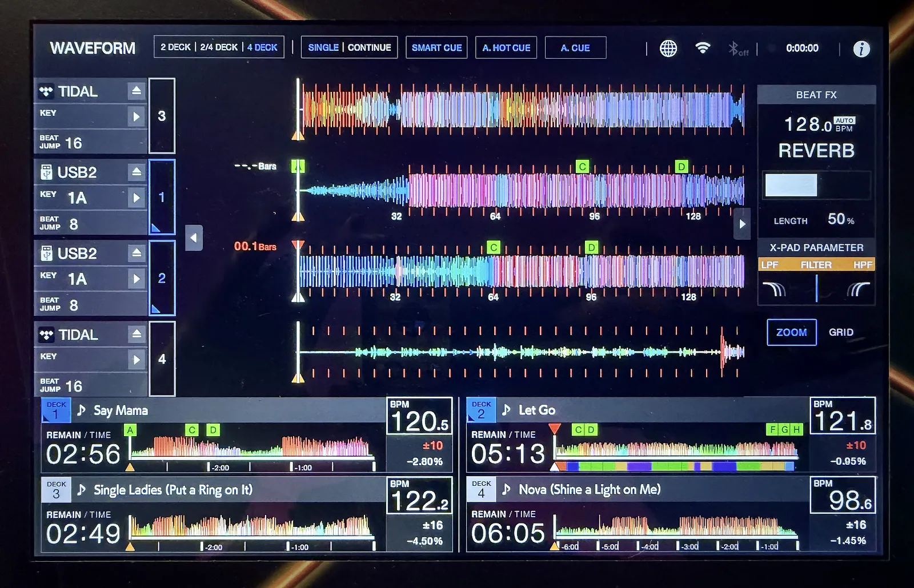This screenshot has width=914, height=588.
Task: Eject the TIDAL source on deck 3
Action: point(137,91)
